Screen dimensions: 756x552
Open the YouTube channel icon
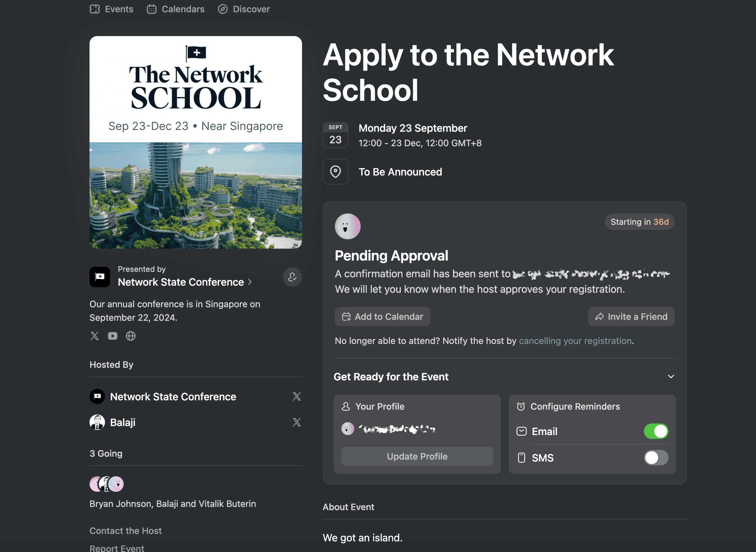[113, 336]
